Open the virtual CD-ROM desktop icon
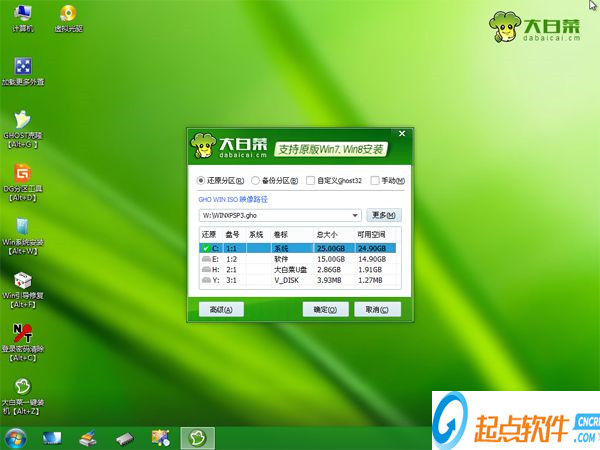 (x=68, y=18)
